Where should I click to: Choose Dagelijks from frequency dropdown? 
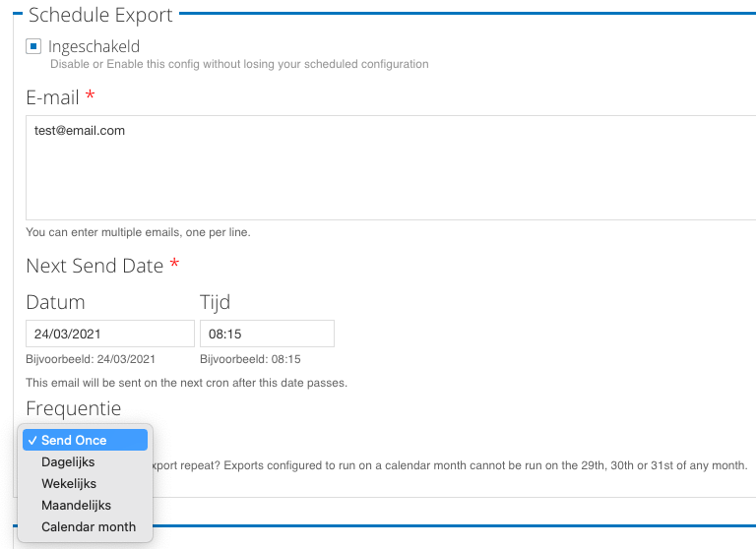pyautogui.click(x=68, y=461)
